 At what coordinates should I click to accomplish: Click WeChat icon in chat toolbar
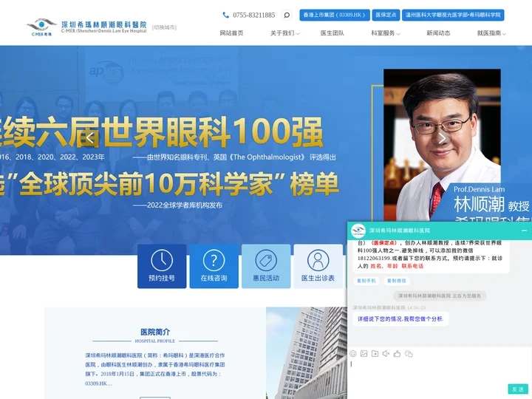[409, 354]
